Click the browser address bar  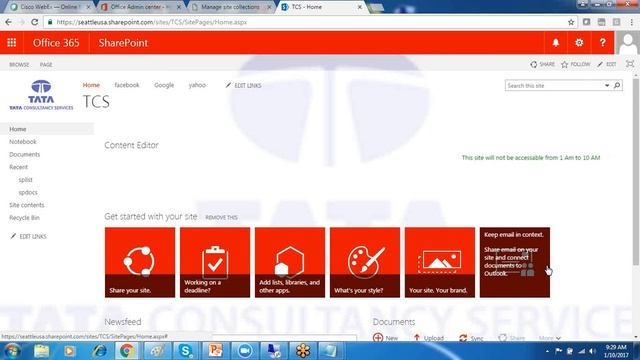(x=306, y=22)
